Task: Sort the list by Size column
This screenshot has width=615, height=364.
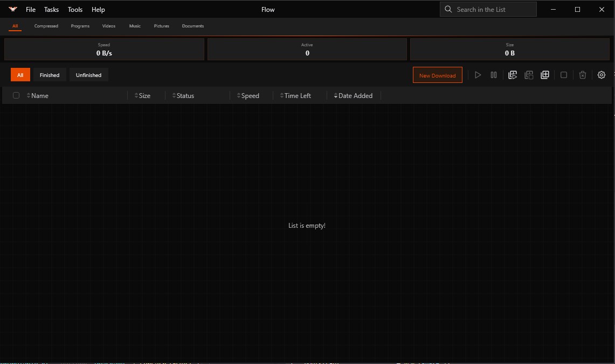Action: point(142,96)
